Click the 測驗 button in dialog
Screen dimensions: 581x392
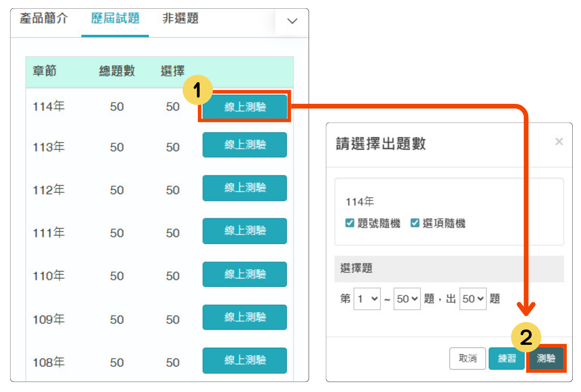pyautogui.click(x=546, y=359)
